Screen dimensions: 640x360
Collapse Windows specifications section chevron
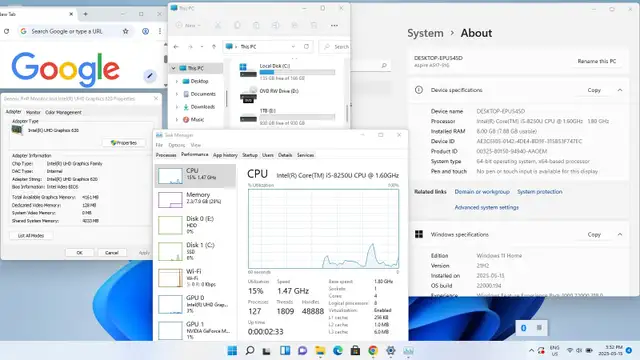point(620,234)
